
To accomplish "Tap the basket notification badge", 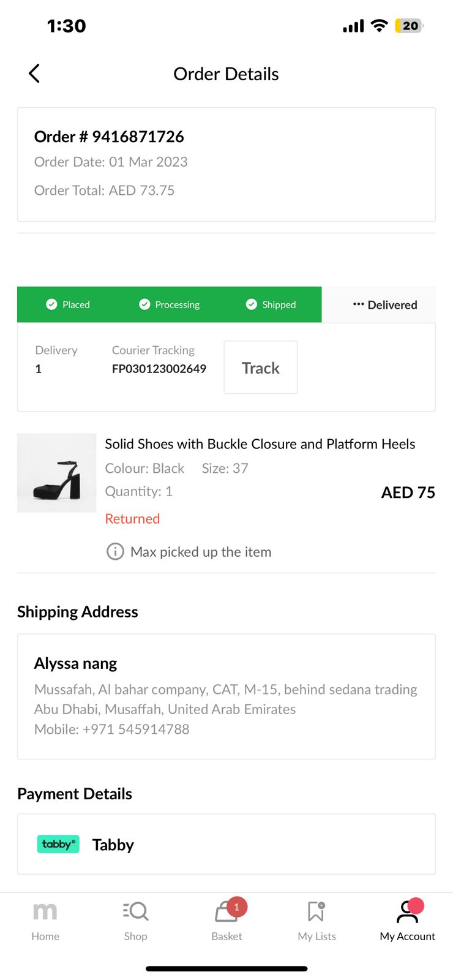I will 237,907.
